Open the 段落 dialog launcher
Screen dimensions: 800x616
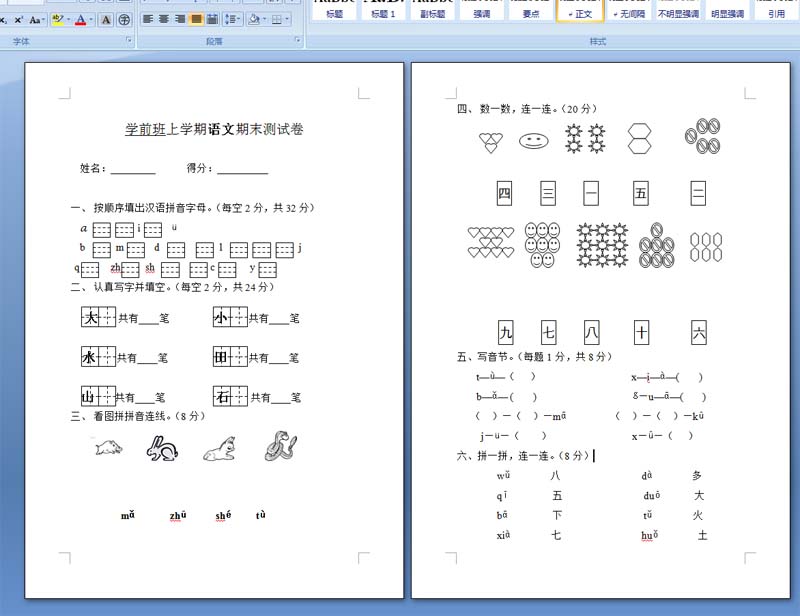pyautogui.click(x=297, y=40)
